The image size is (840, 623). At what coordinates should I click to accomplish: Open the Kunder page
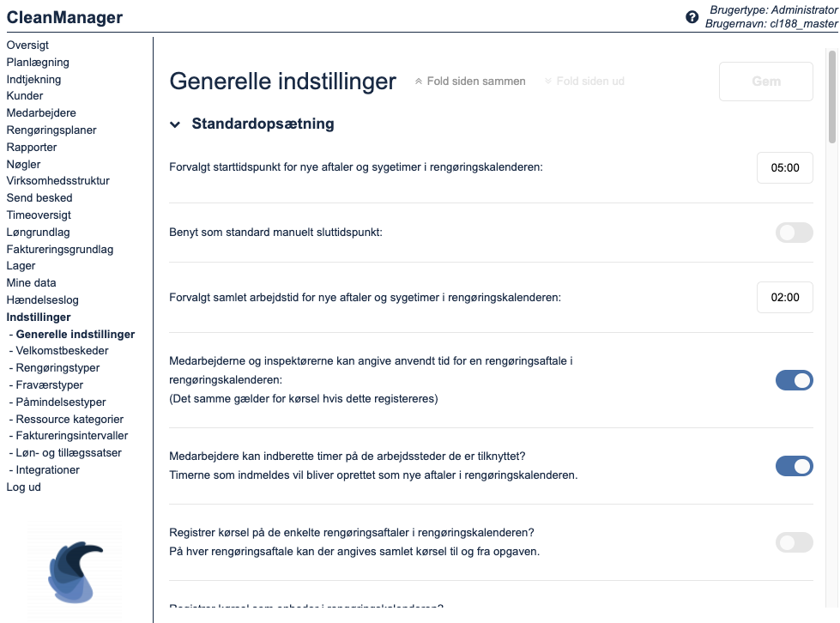pyautogui.click(x=25, y=96)
